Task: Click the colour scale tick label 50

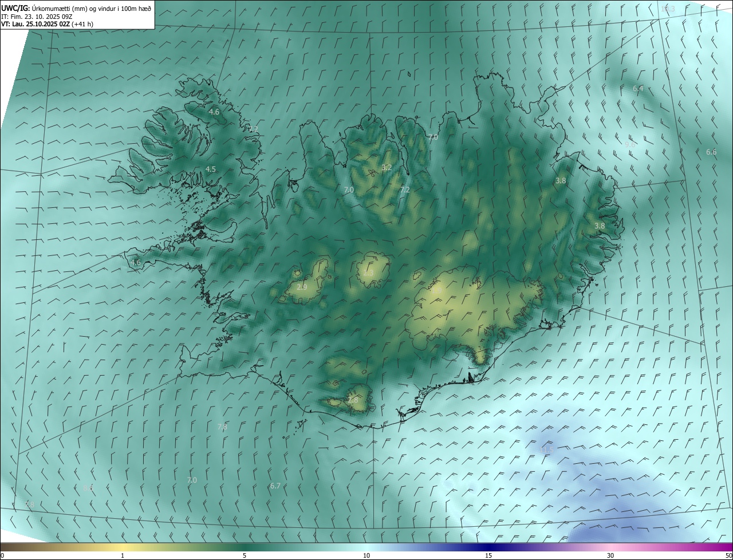Action: 728,555
